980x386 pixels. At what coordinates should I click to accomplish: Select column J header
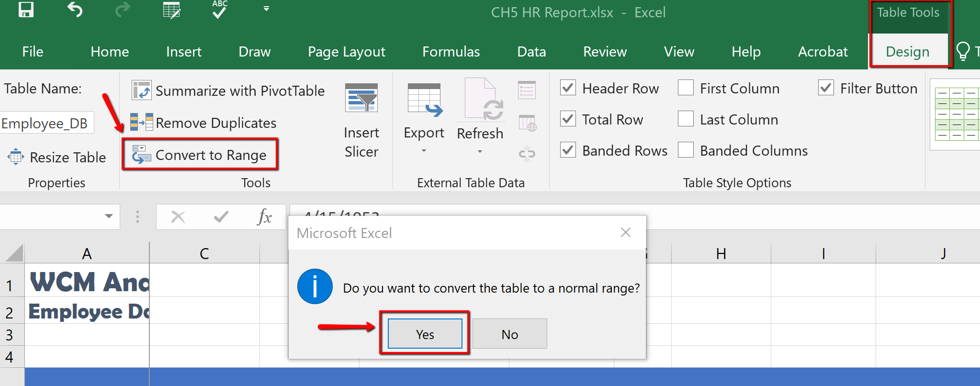tap(928, 253)
